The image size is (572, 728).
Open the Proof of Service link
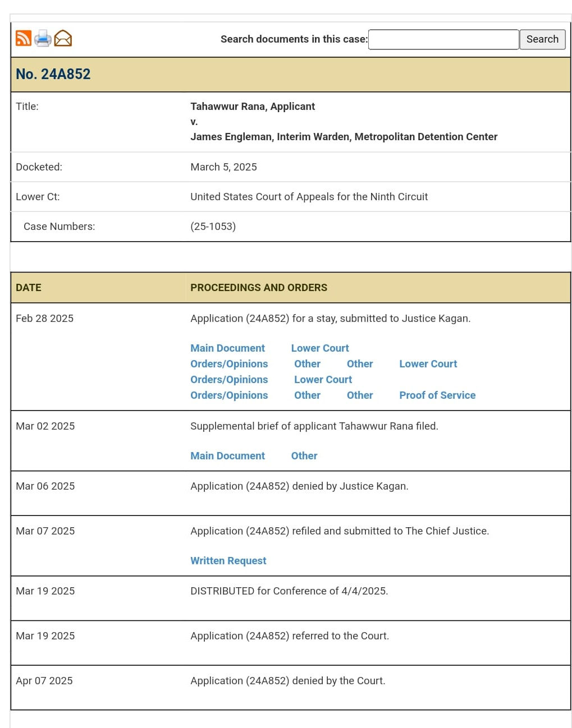pos(437,395)
